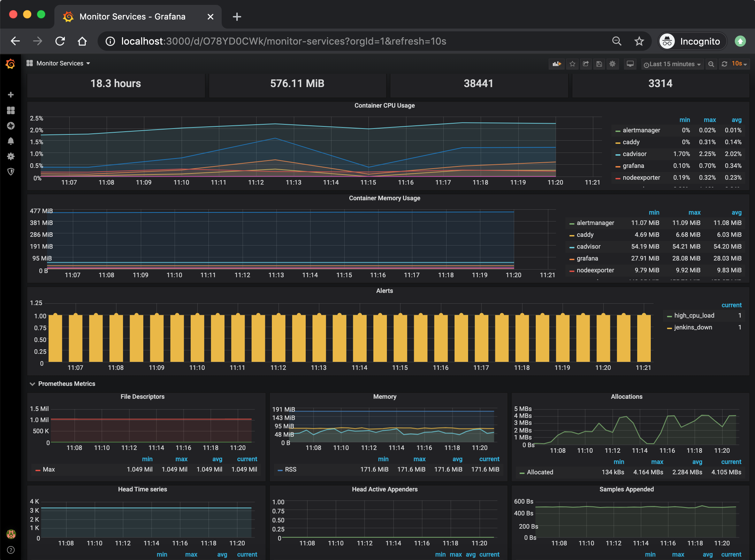The width and height of the screenshot is (755, 560).
Task: Mark dashboard as favorite with star icon
Action: pos(572,64)
